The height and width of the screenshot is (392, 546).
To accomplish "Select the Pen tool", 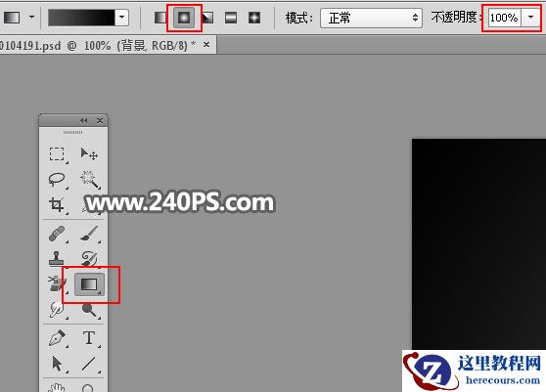I will click(x=57, y=338).
